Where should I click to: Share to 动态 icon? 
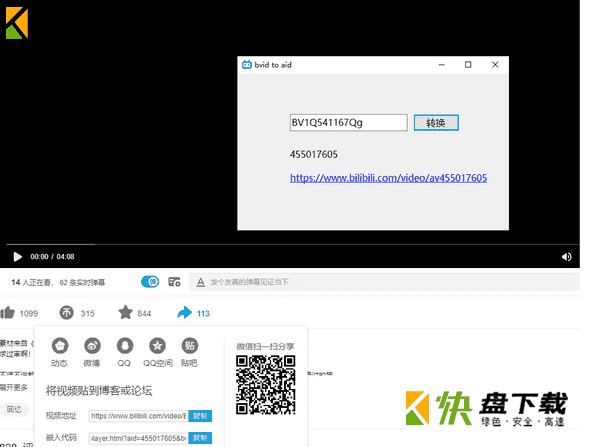[60, 346]
